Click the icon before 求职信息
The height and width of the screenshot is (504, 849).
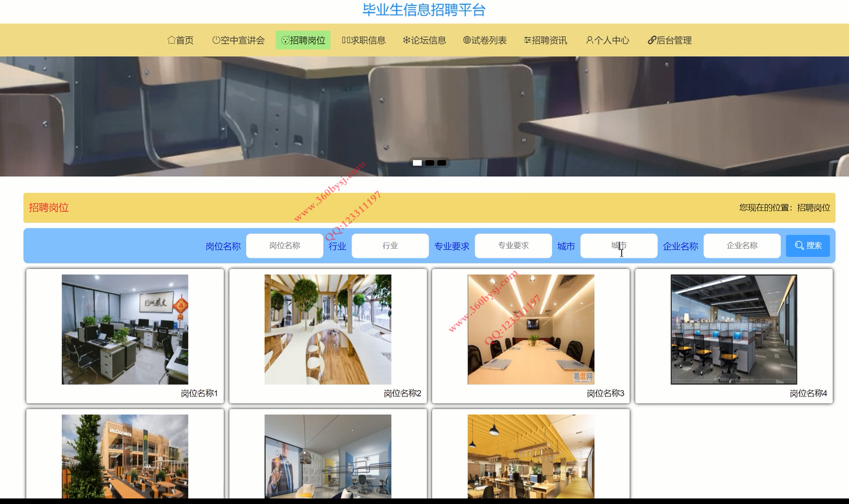click(x=346, y=40)
